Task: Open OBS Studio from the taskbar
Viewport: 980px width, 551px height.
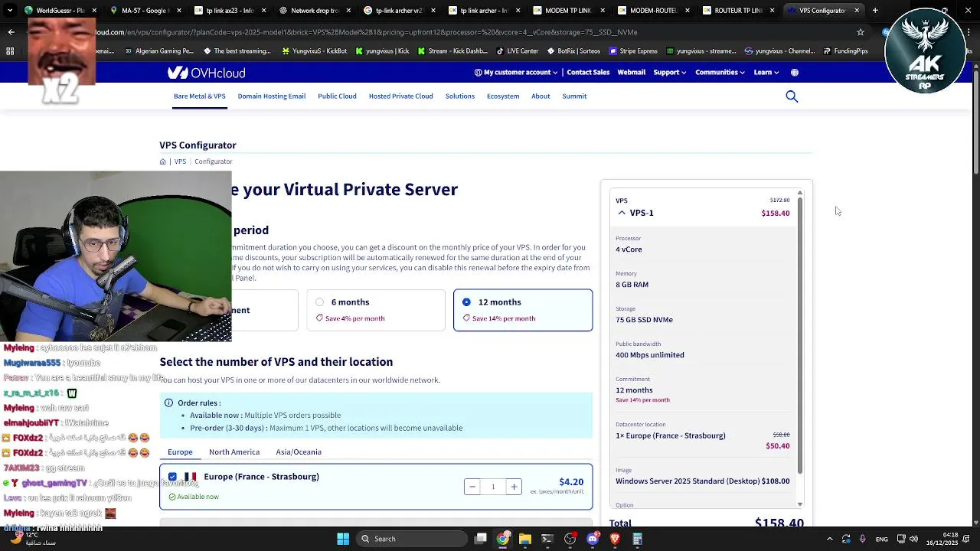Action: coord(570,539)
